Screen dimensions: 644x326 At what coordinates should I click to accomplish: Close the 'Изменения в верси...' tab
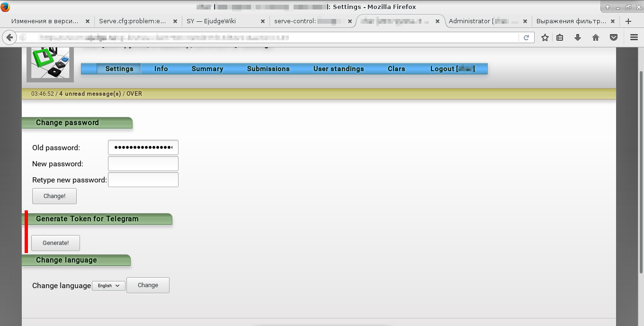(88, 21)
